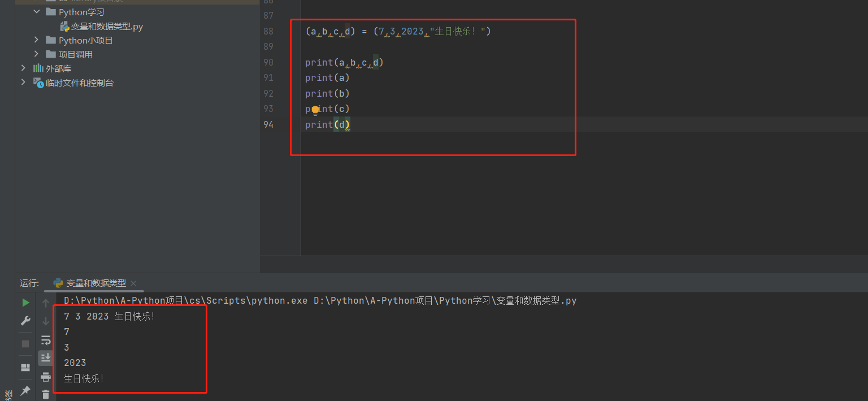The image size is (868, 401).
Task: Click the library bars icon next to 外部库
Action: pyautogui.click(x=38, y=68)
